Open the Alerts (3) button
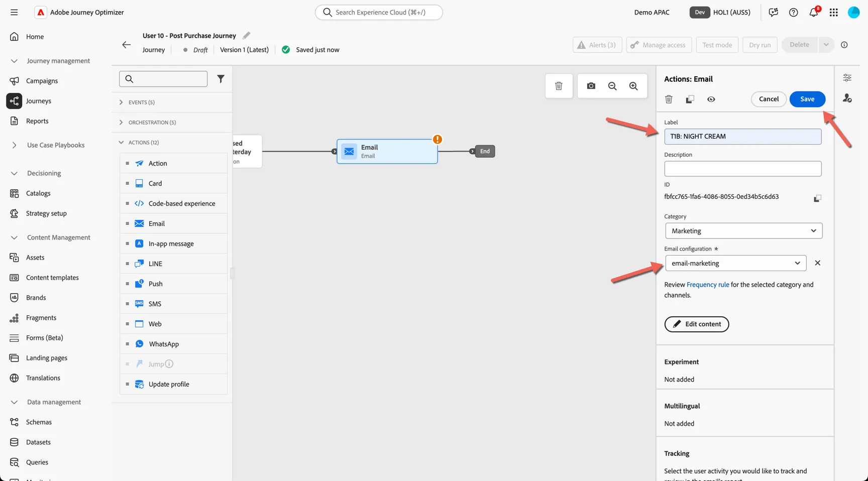Image resolution: width=868 pixels, height=481 pixels. point(597,45)
